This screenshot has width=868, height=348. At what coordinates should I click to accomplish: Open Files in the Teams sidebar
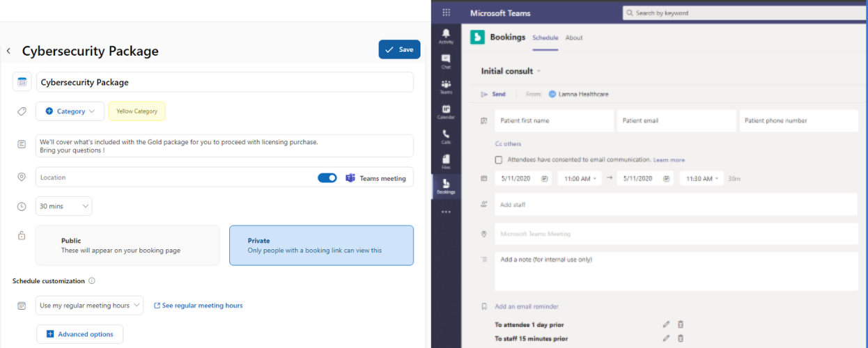(x=446, y=161)
